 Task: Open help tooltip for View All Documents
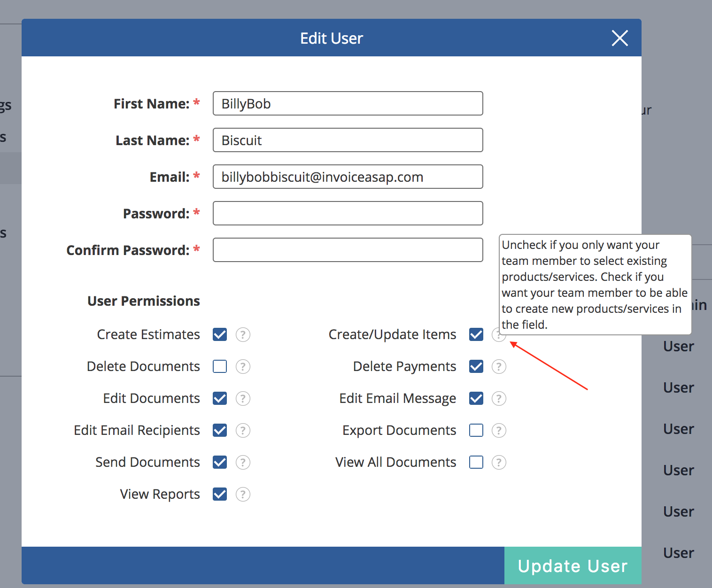click(499, 462)
